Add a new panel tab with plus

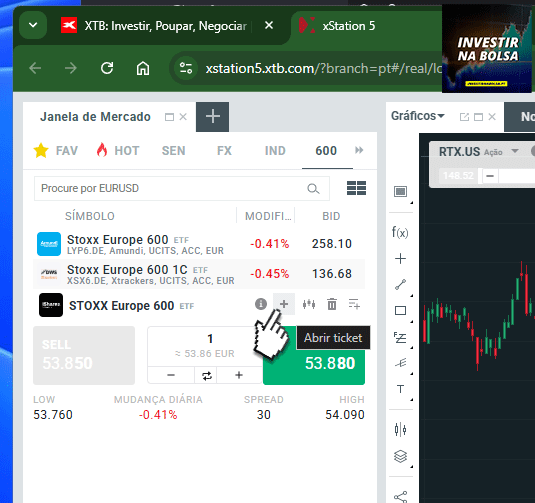point(212,117)
